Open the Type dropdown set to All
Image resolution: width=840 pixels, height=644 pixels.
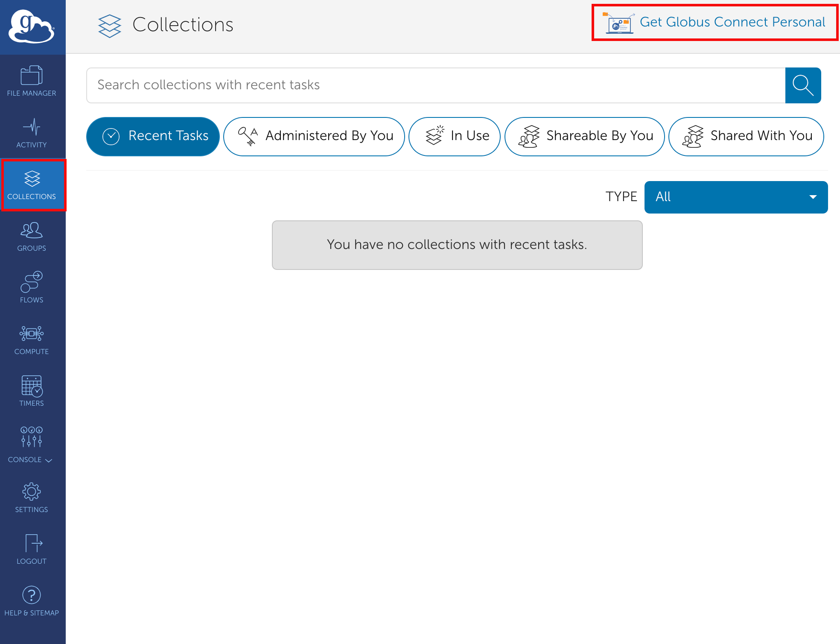(x=736, y=197)
